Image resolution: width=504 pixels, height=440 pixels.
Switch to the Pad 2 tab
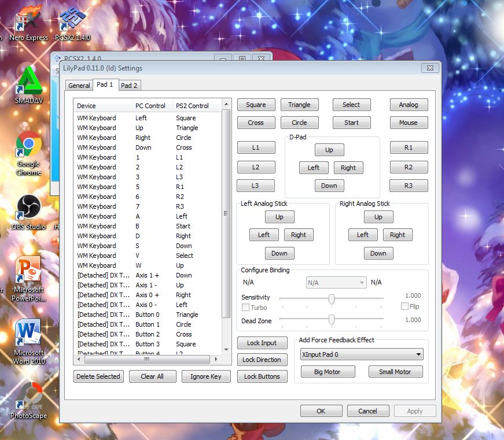click(128, 85)
